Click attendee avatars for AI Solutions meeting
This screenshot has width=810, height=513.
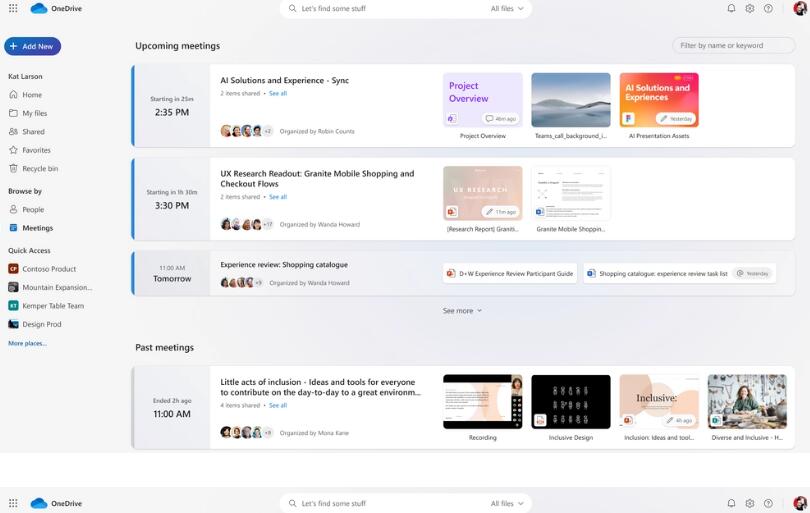[x=247, y=131]
